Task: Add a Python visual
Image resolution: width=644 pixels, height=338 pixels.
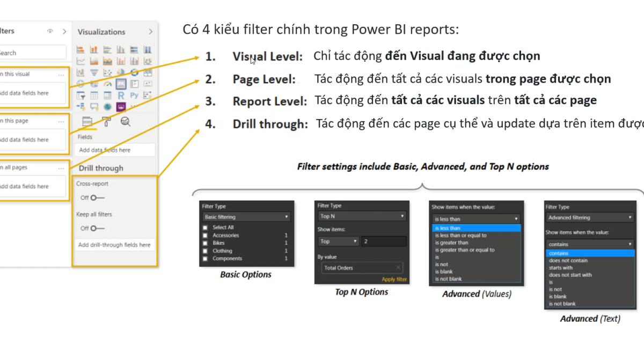Action: pyautogui.click(x=134, y=95)
